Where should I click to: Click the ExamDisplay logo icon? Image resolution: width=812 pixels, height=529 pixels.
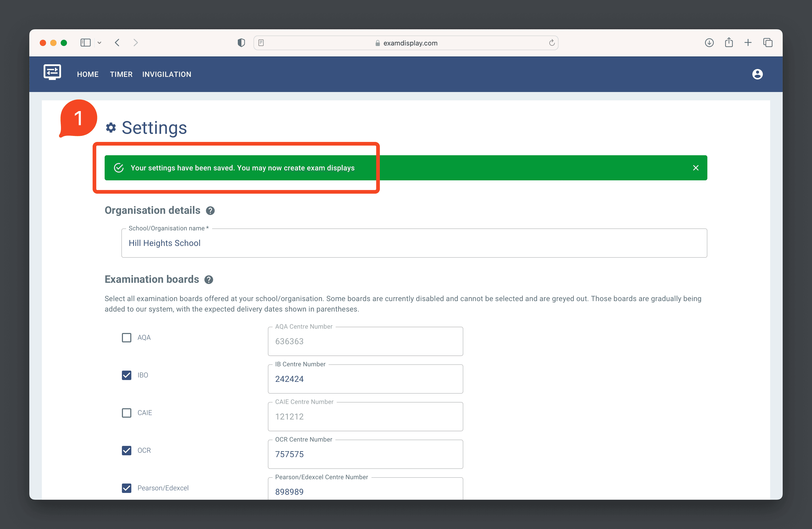click(x=52, y=72)
